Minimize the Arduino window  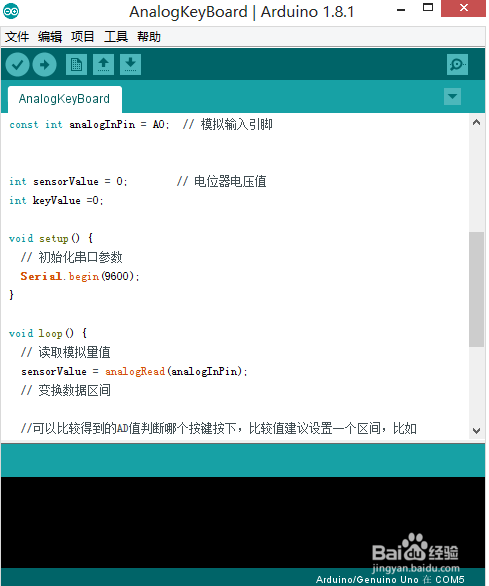pos(401,10)
